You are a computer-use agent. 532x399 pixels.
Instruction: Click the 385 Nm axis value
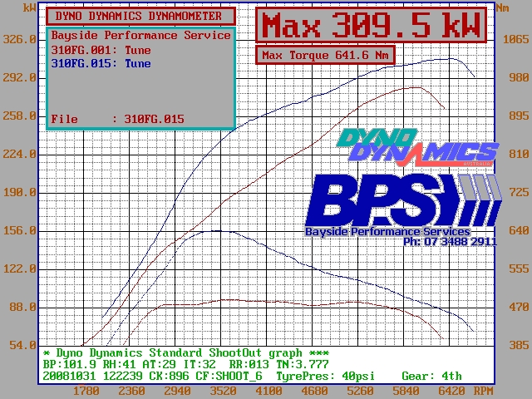point(519,346)
